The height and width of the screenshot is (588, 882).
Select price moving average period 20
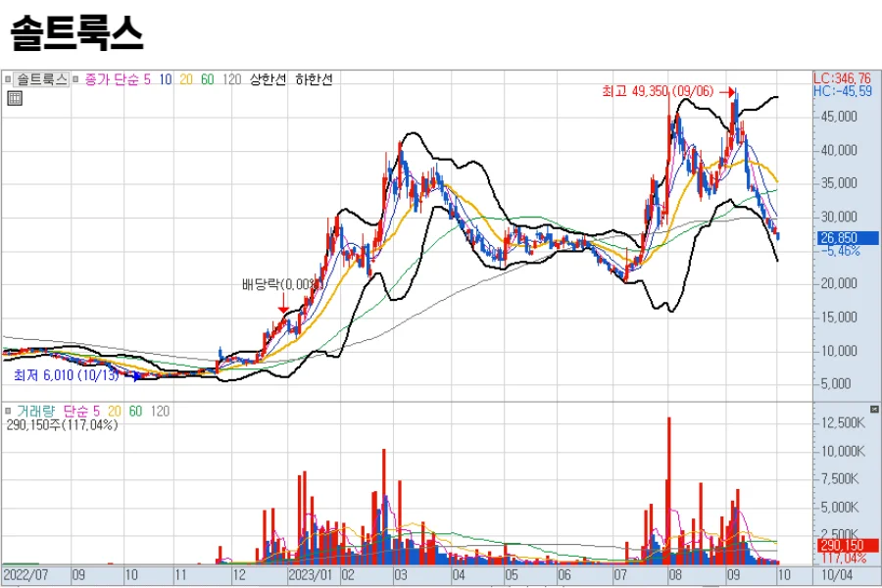coord(186,79)
